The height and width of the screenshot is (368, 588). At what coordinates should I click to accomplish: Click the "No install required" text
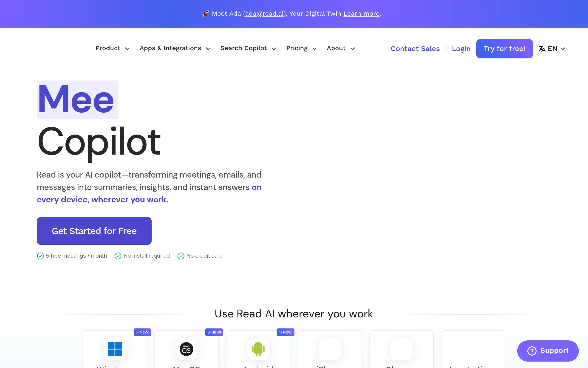coord(147,256)
